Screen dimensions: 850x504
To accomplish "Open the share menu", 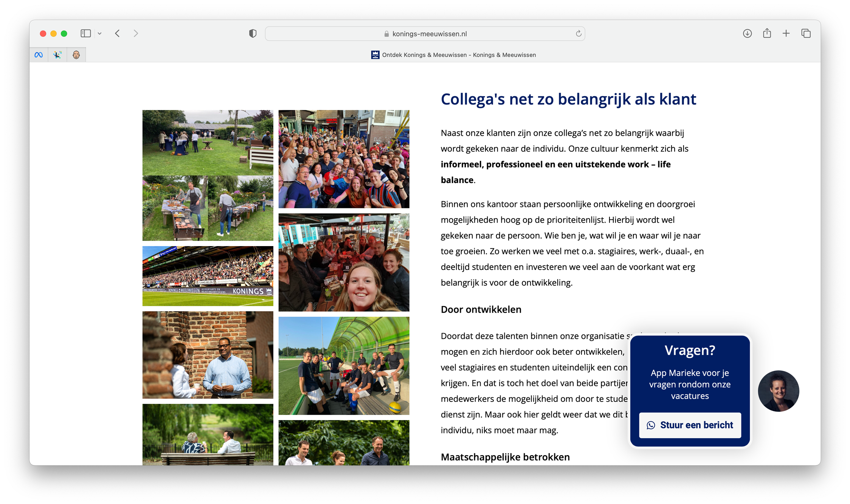I will [x=767, y=33].
